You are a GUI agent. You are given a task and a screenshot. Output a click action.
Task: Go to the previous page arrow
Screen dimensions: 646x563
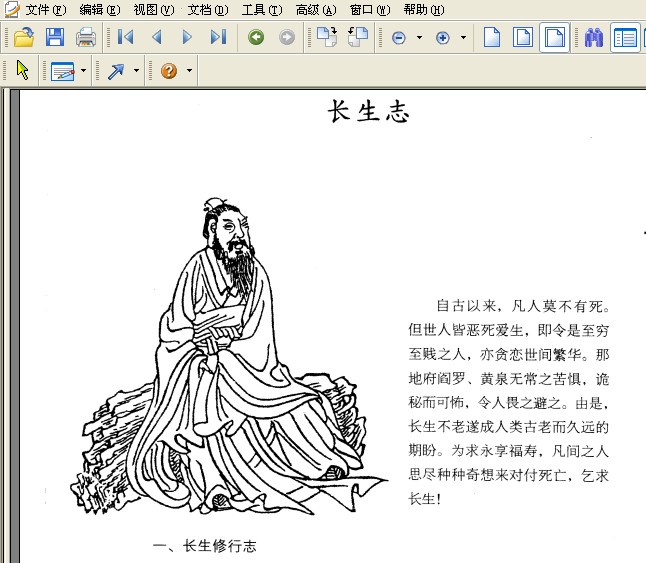click(x=157, y=37)
